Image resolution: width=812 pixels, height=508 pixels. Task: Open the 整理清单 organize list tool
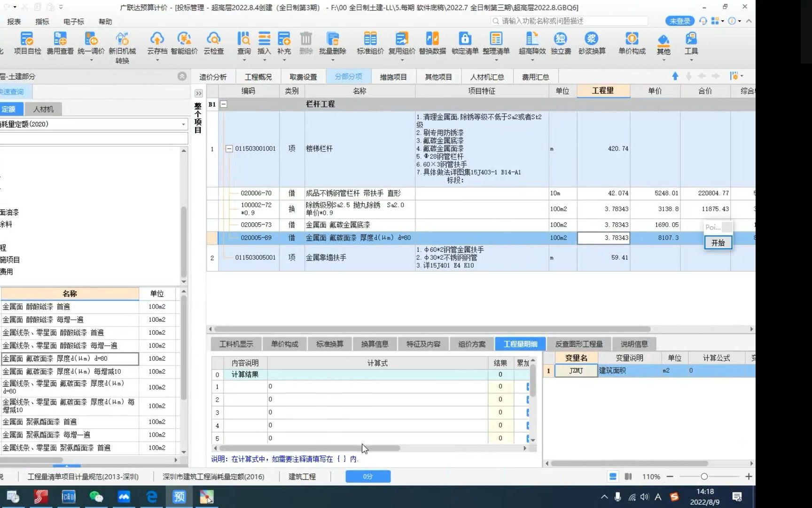point(495,45)
